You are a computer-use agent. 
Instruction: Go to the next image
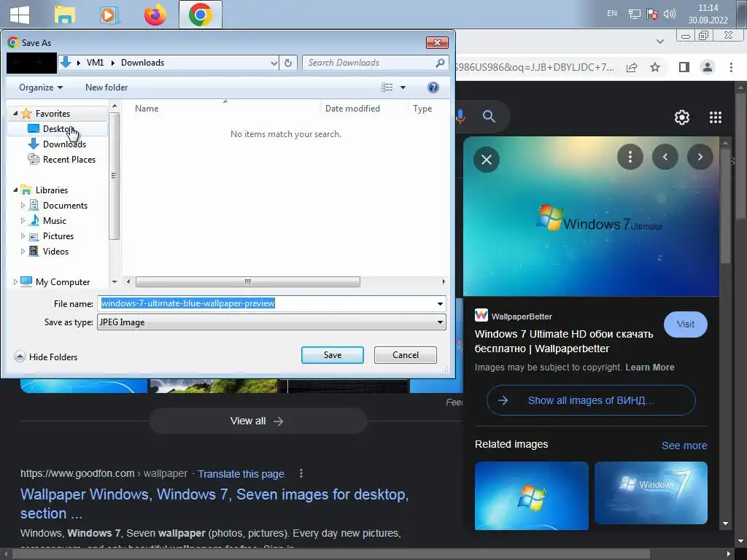[x=700, y=157]
